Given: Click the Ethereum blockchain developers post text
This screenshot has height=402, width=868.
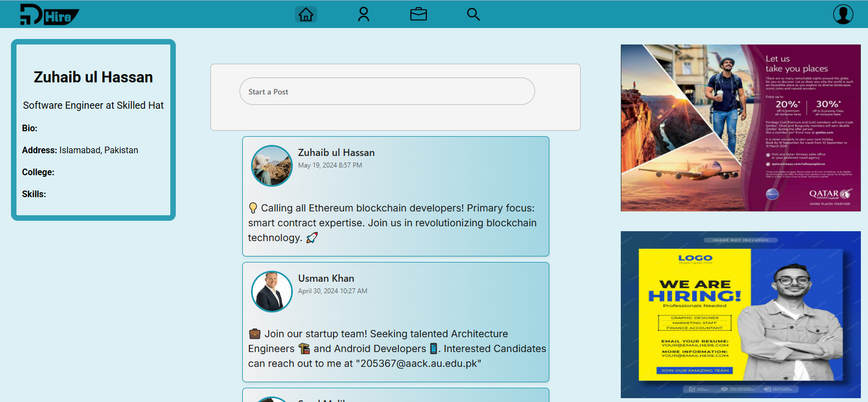Looking at the screenshot, I should (392, 223).
